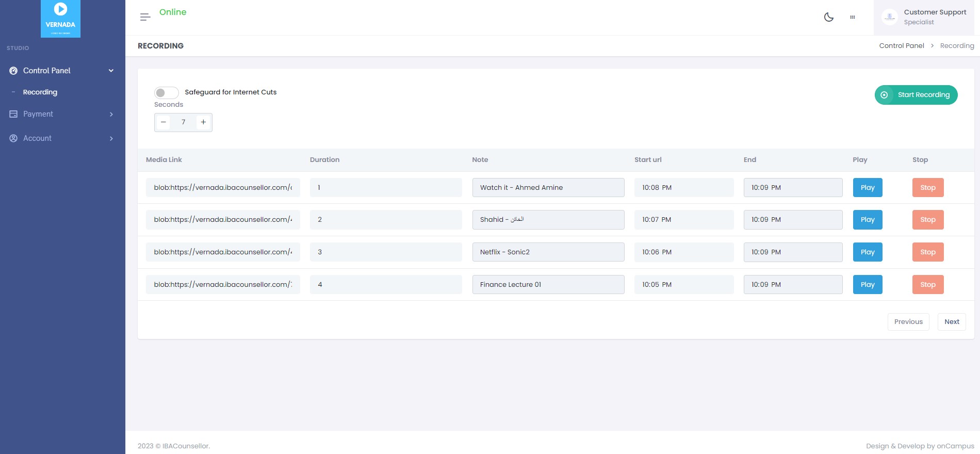Enable Safeguard for Internet Cuts switch

pyautogui.click(x=166, y=93)
